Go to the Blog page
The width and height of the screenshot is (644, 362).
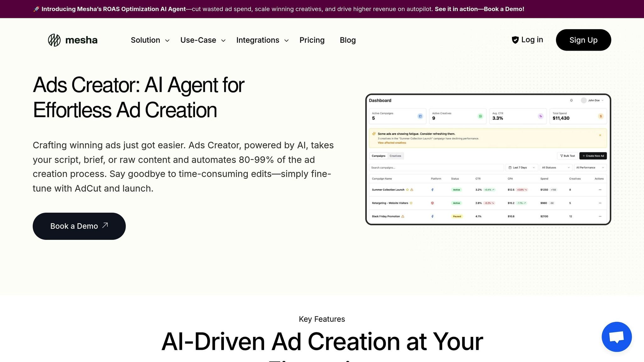[347, 40]
